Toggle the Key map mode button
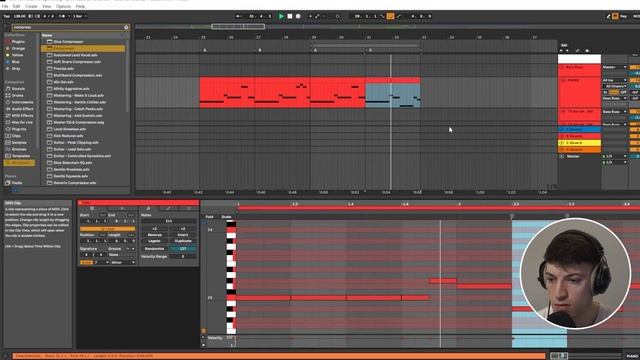The width and height of the screenshot is (640, 360). tap(622, 16)
